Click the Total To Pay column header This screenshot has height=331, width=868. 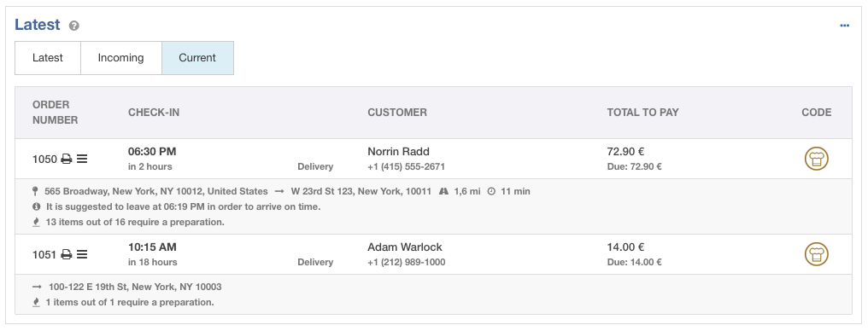(x=642, y=113)
